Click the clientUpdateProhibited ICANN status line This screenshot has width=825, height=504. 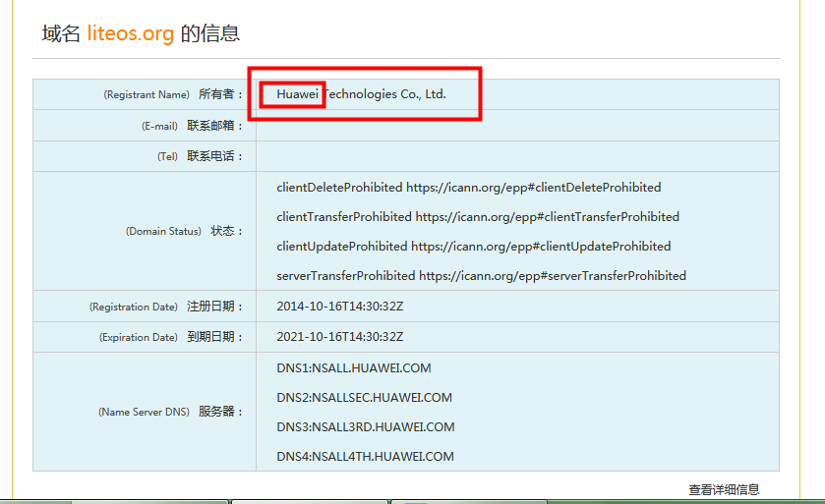tap(473, 247)
